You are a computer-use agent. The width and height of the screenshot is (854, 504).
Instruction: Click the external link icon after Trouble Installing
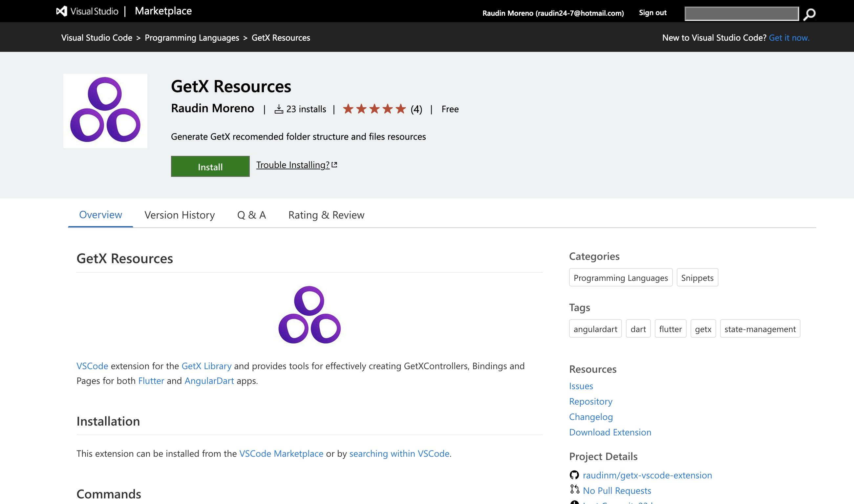(x=334, y=165)
